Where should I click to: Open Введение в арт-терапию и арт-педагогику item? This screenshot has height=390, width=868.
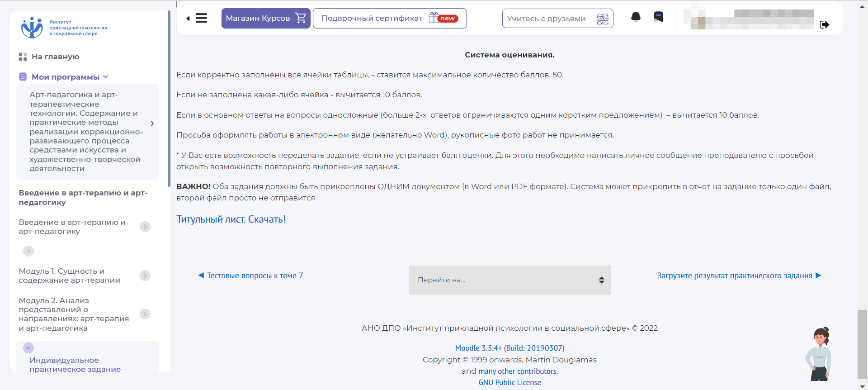click(x=72, y=227)
